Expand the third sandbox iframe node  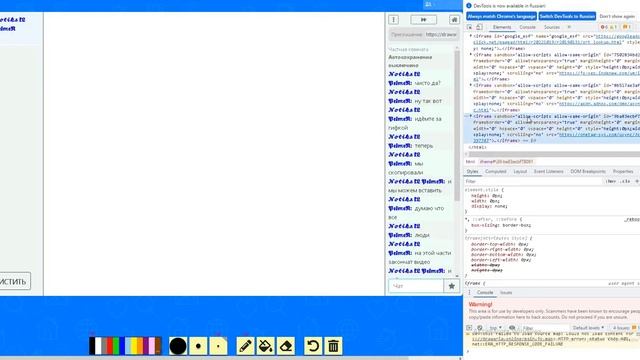click(x=471, y=85)
